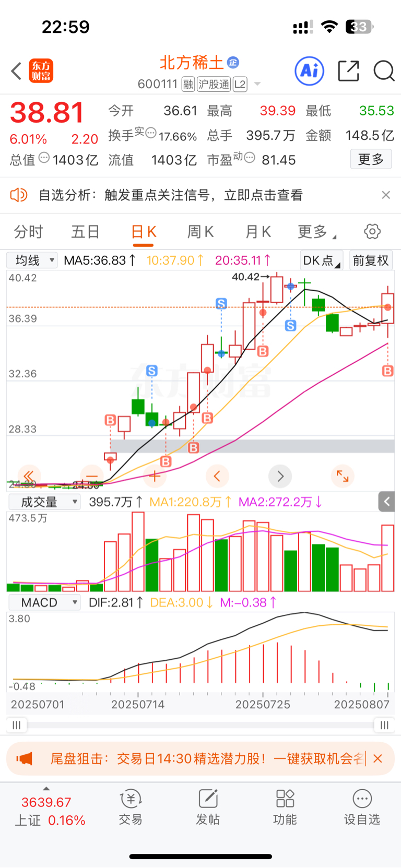401x868 pixels.
Task: Expand the stock switch arrow beside L2
Action: point(257,84)
